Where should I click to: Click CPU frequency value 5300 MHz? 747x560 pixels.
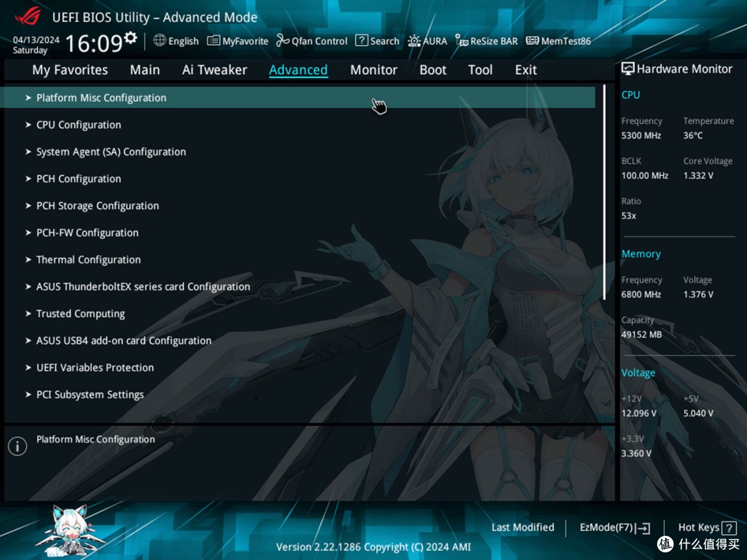(640, 136)
